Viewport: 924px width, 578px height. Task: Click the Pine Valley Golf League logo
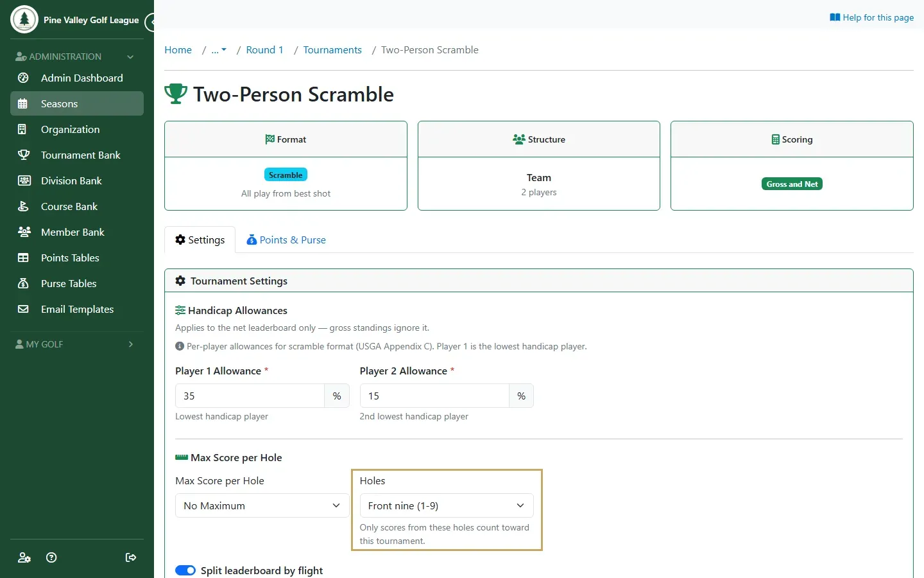pos(24,20)
